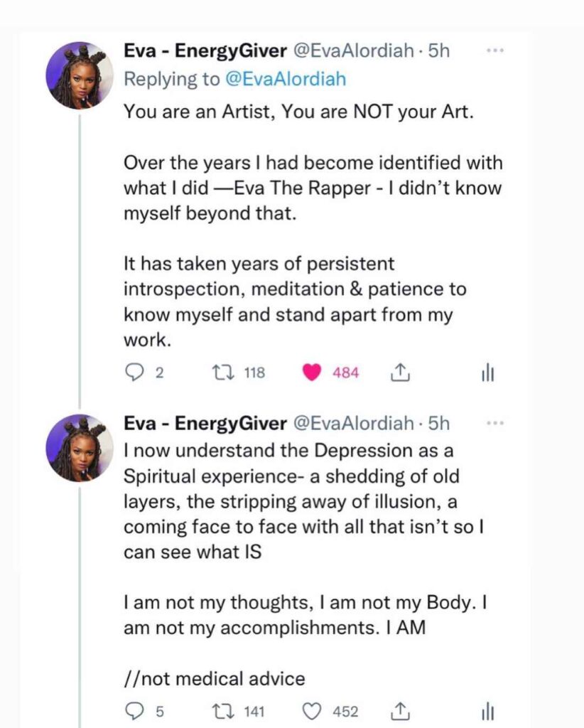Open profile picture on first tweet
584x728 pixels.
(x=80, y=75)
